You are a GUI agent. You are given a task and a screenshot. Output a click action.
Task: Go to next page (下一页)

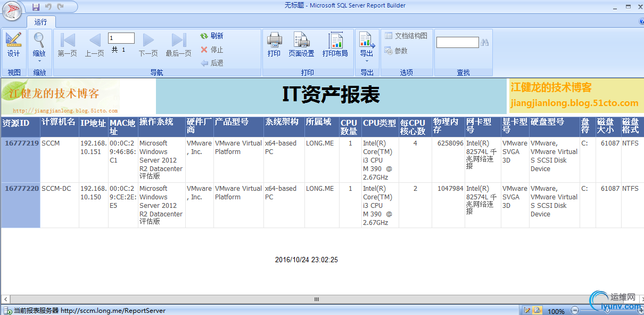(148, 45)
